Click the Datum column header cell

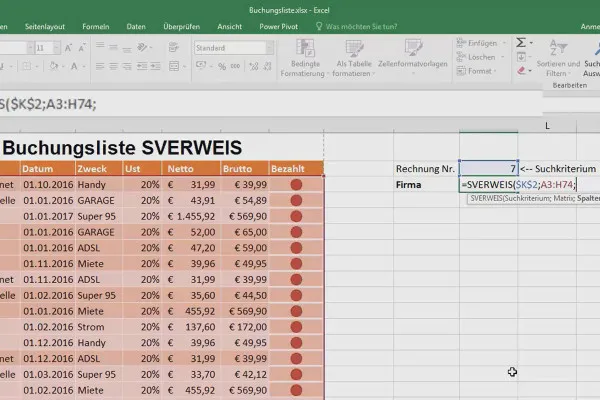pos(47,169)
